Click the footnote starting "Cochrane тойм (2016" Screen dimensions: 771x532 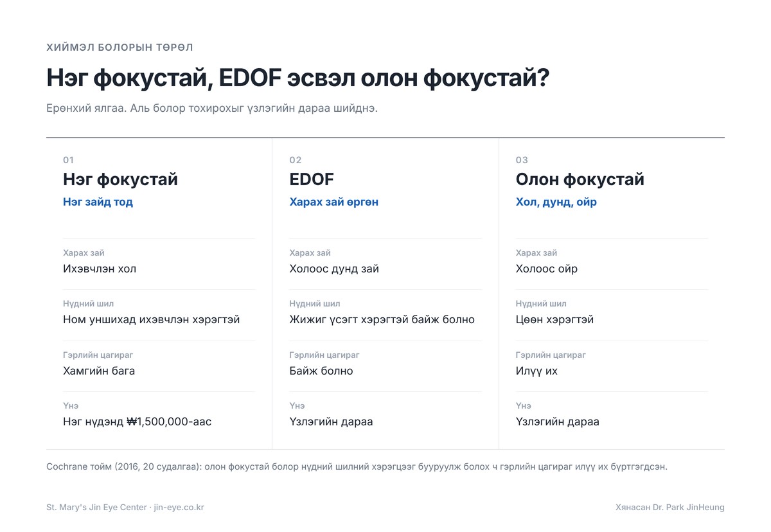(357, 467)
